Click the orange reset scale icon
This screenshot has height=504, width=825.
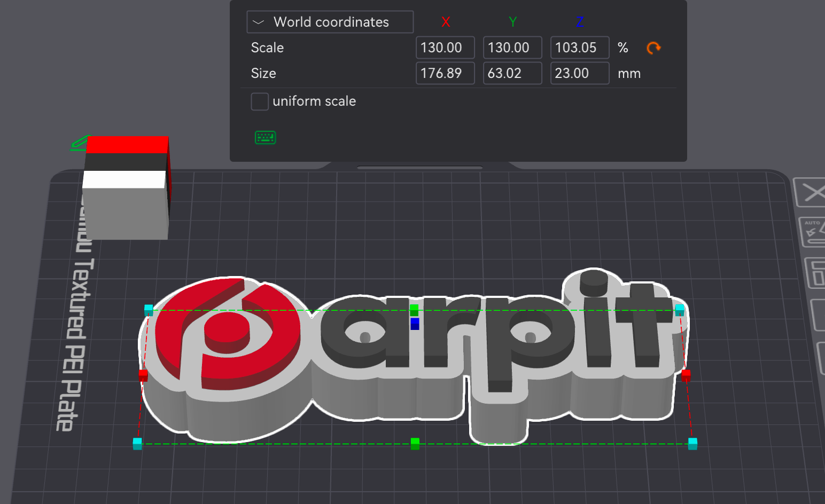click(653, 48)
